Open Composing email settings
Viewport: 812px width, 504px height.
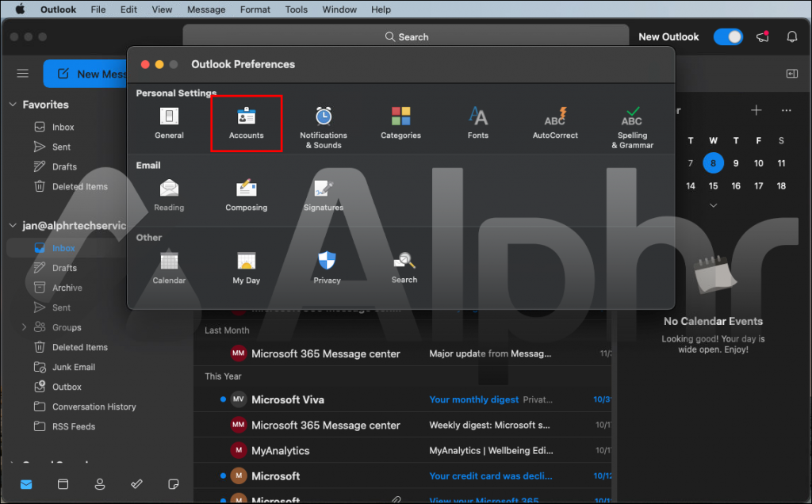246,194
